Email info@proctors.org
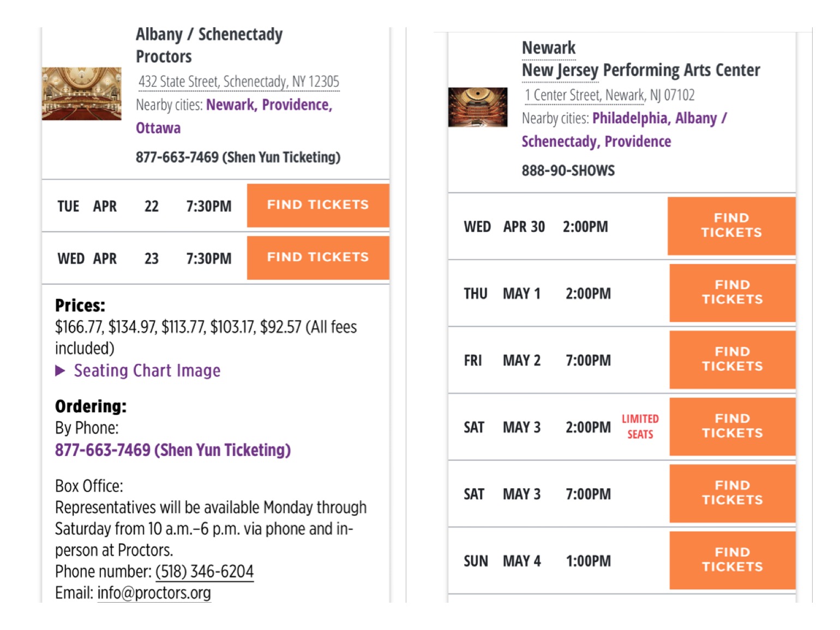 [154, 593]
